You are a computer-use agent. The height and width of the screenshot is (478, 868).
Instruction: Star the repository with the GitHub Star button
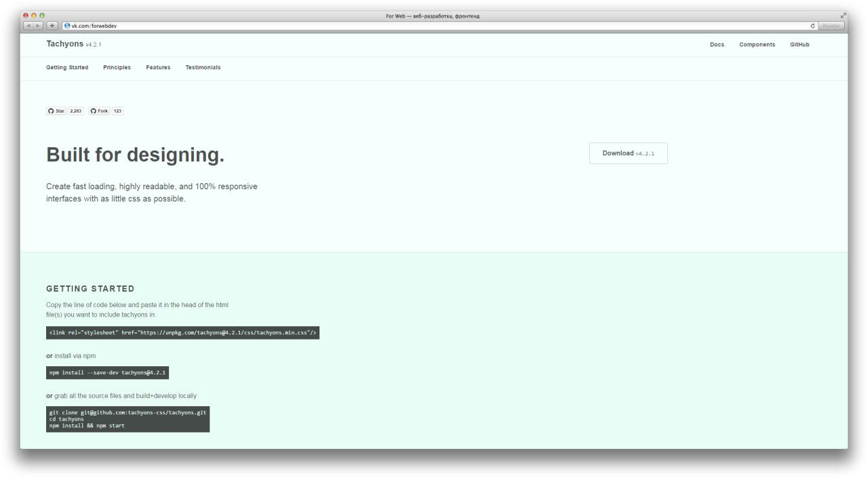point(56,111)
